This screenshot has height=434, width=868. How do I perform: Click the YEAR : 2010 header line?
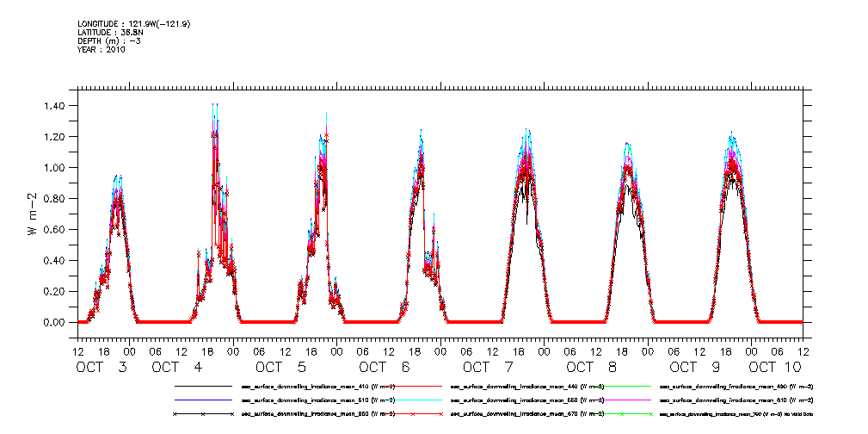[102, 49]
